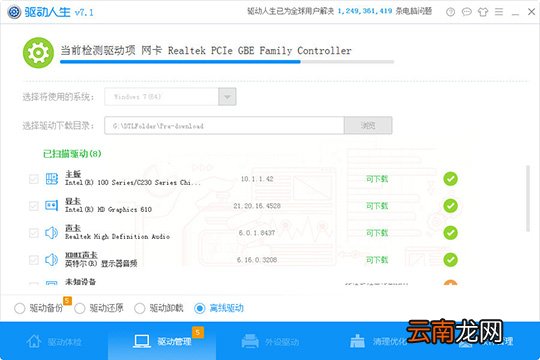Click Realtek High Definition Audio name

tap(117, 237)
